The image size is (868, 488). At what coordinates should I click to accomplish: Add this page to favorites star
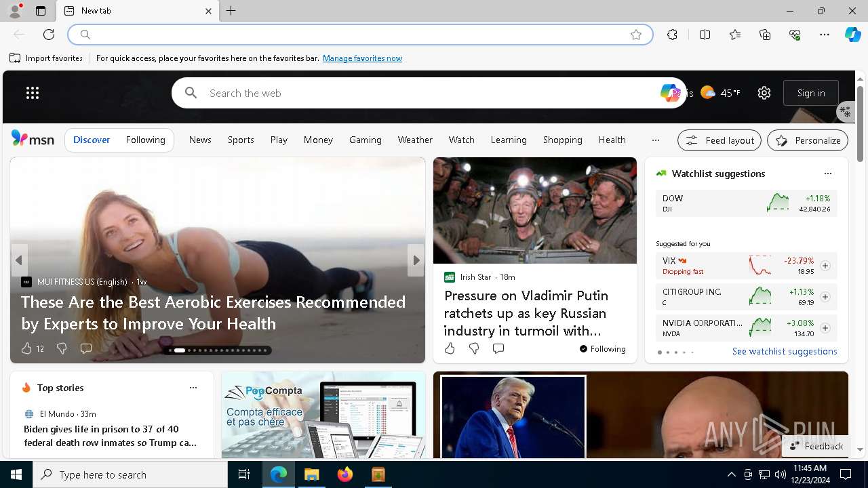(x=636, y=35)
